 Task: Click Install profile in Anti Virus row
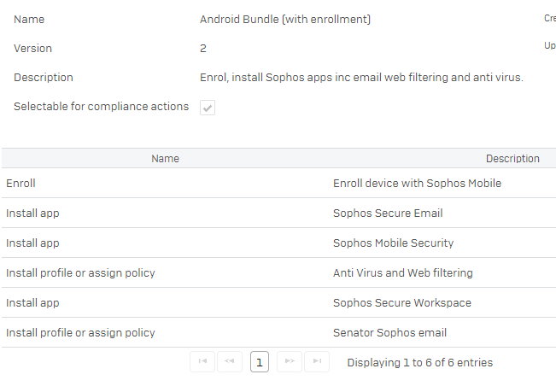pos(80,273)
